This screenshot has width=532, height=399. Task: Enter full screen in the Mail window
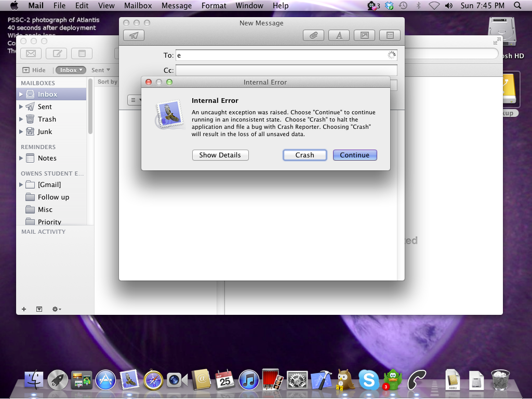[x=497, y=41]
